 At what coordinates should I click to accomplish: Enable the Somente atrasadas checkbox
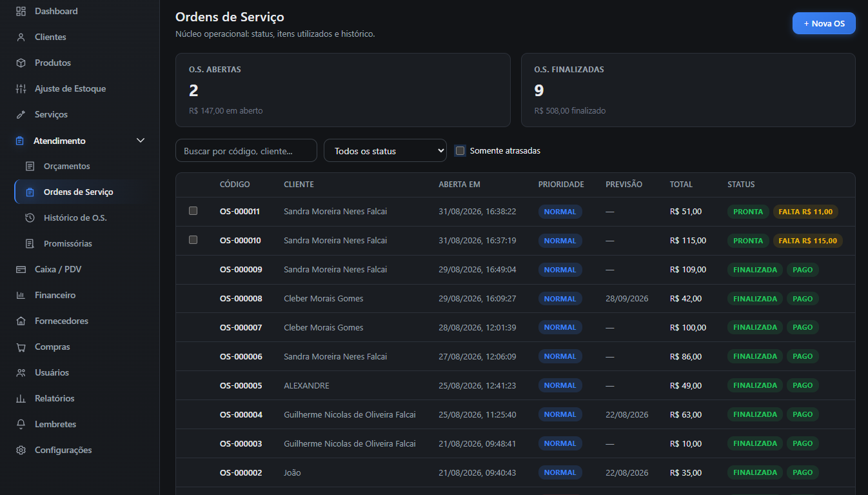tap(460, 150)
